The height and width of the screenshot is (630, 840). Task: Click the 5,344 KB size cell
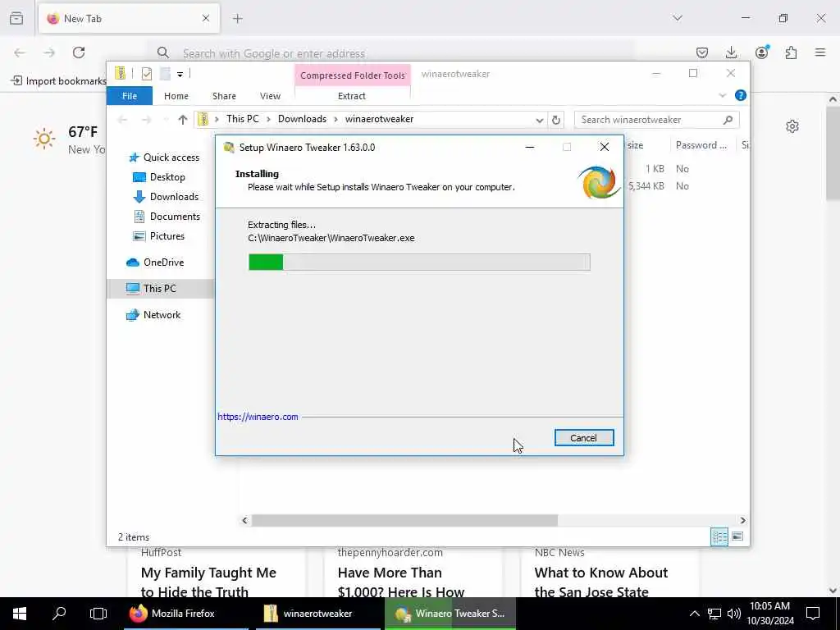(646, 186)
